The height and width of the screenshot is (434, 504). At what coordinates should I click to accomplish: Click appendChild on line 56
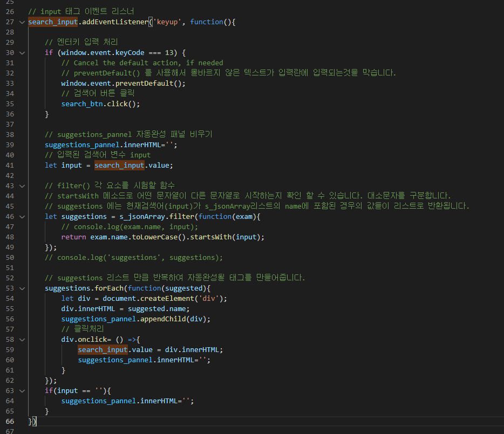(163, 319)
